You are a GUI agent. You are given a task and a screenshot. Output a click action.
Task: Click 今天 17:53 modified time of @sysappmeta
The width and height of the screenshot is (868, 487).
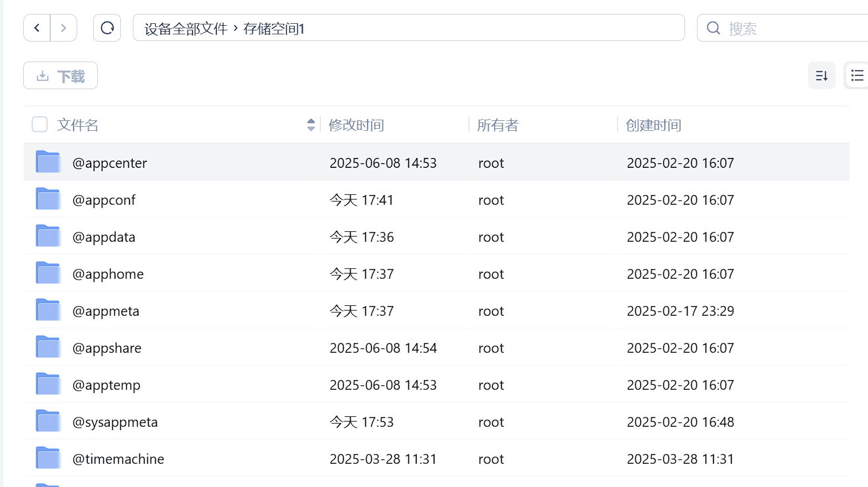361,422
